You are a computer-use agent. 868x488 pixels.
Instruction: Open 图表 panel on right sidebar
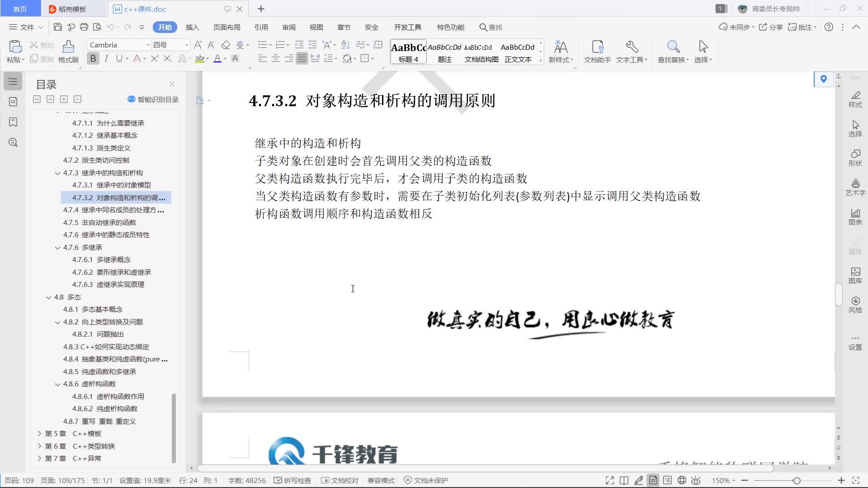pyautogui.click(x=855, y=216)
